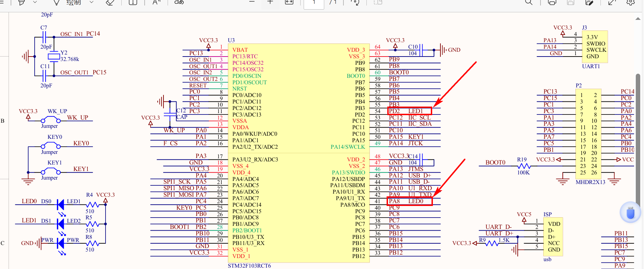644x269 pixels.
Task: Click the USB_D+ net label
Action: tap(420, 175)
